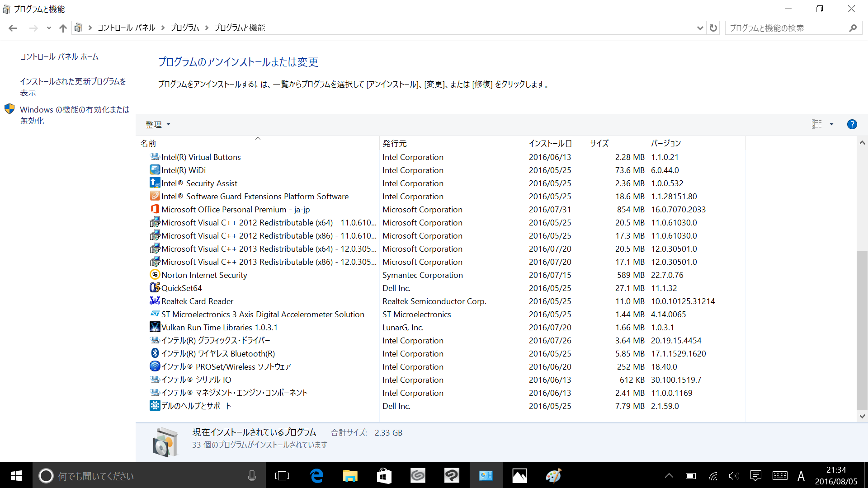The width and height of the screenshot is (868, 488).
Task: Click the プログラムと機能の検索 search field
Action: point(787,28)
